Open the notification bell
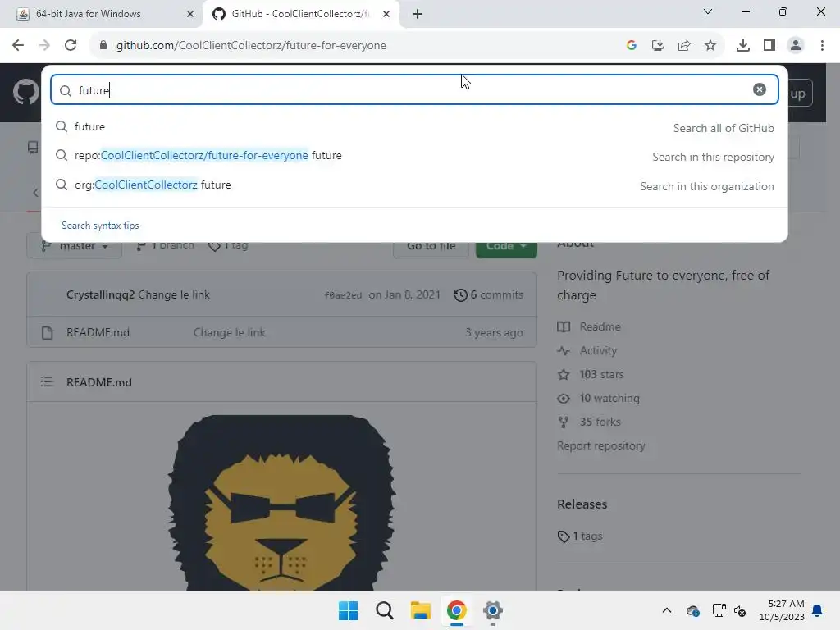The image size is (840, 630). [818, 610]
